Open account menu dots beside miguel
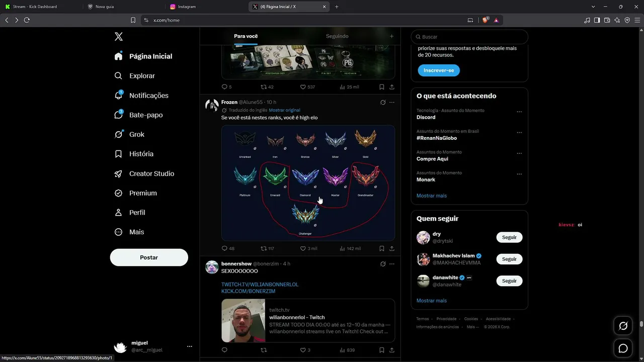This screenshot has width=644, height=362. coord(190,346)
